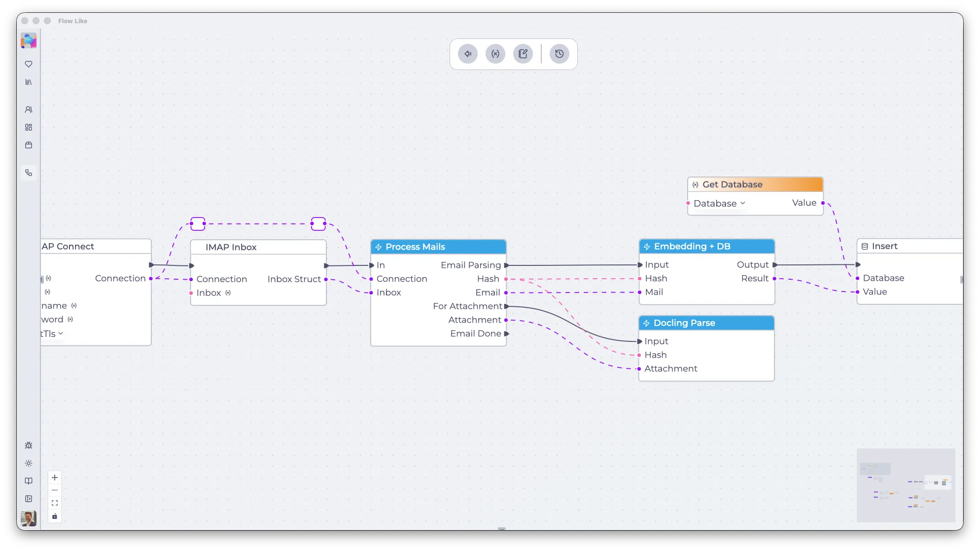Open the bug debug sidebar icon
Image resolution: width=980 pixels, height=551 pixels.
pyautogui.click(x=29, y=445)
